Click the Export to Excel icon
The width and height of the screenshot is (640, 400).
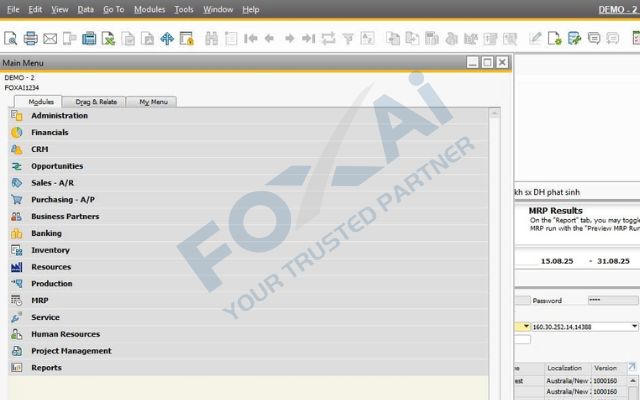(109, 39)
